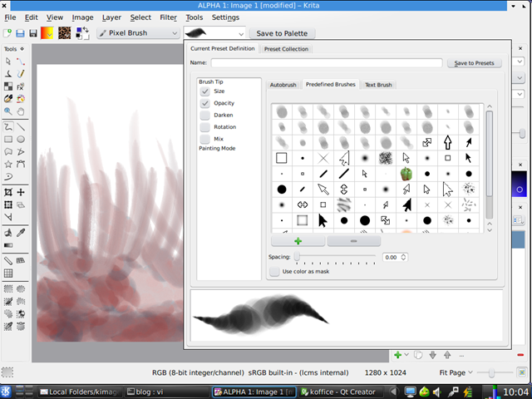This screenshot has width=532, height=399.
Task: Activate the Crop tool
Action: (x=8, y=192)
